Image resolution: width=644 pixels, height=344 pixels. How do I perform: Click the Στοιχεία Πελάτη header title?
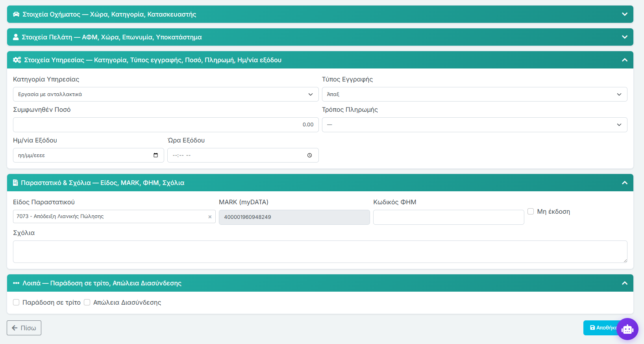coord(112,37)
